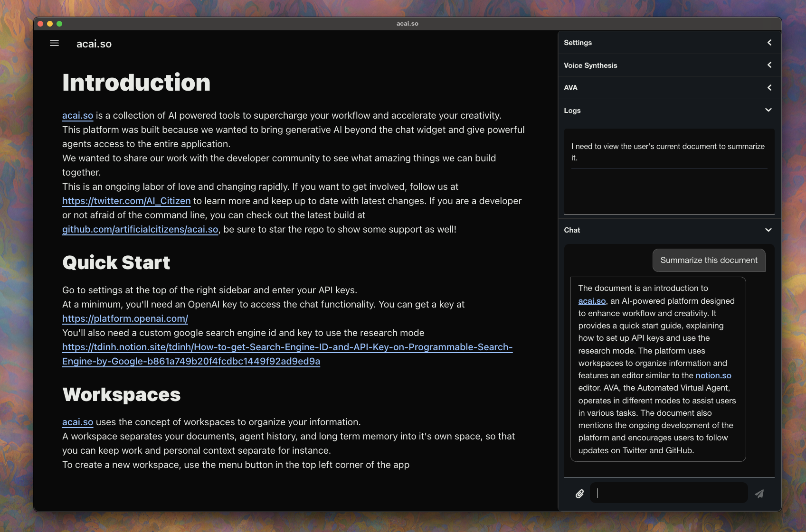
Task: Click the 'Summarize this document' chat bubble
Action: (709, 260)
